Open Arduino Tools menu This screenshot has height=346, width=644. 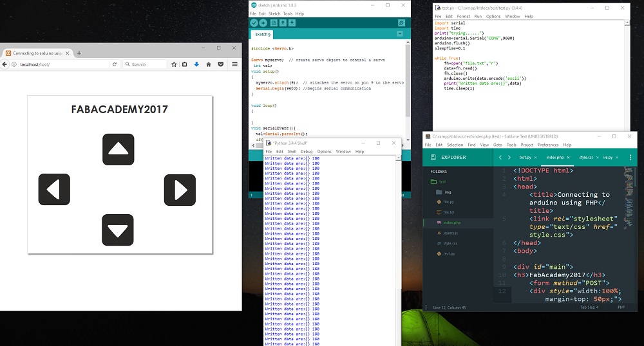tap(287, 14)
